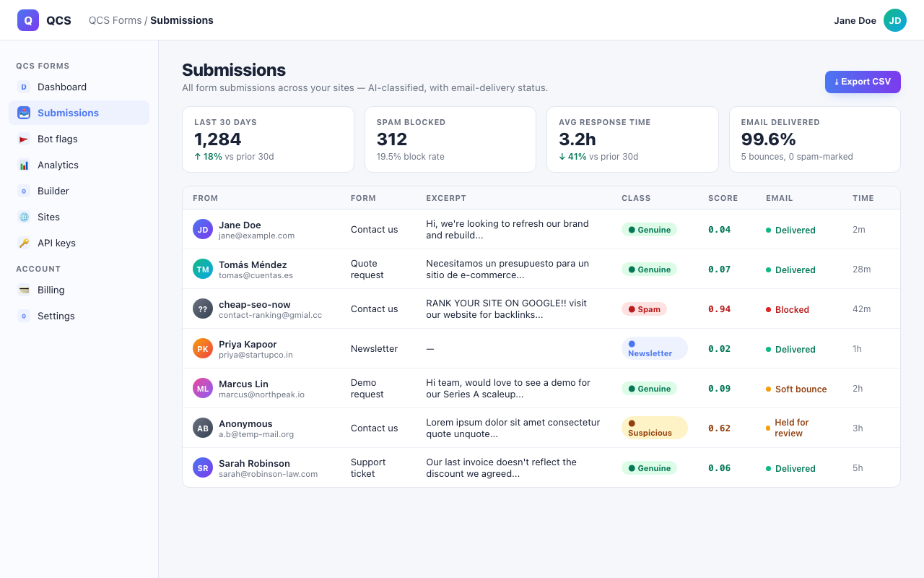
Task: Click the ?? avatar for cheap-seo-now
Action: 203,309
